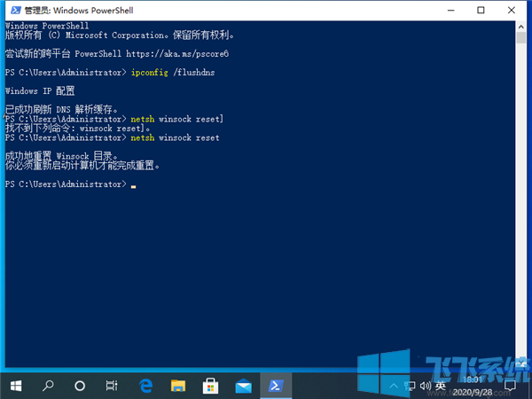This screenshot has width=532, height=399.
Task: Switch the input language indicator 英
Action: pyautogui.click(x=441, y=386)
